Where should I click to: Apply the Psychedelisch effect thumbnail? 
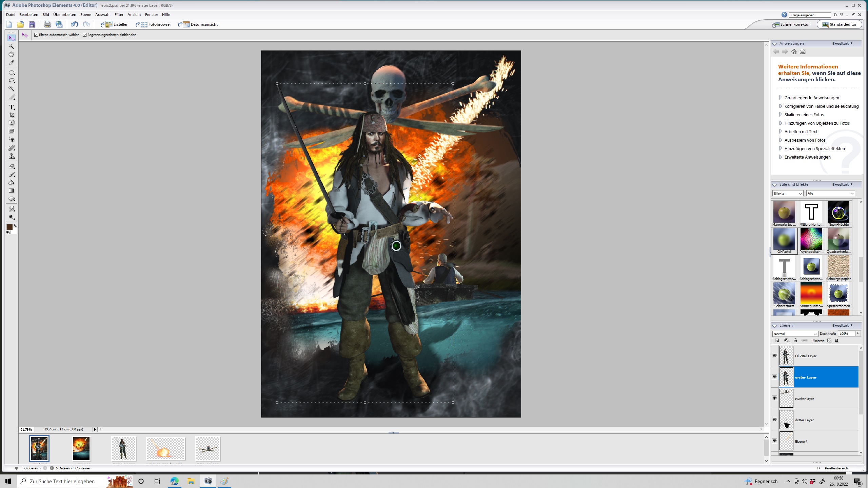point(811,239)
